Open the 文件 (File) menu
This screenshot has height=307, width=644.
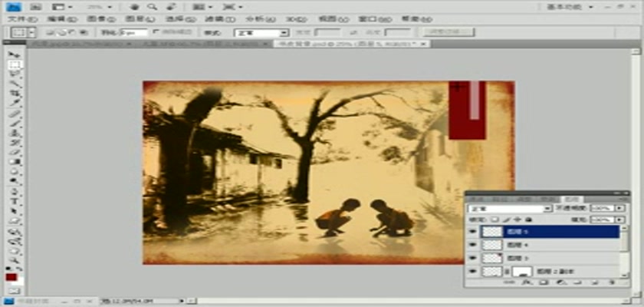[x=16, y=18]
